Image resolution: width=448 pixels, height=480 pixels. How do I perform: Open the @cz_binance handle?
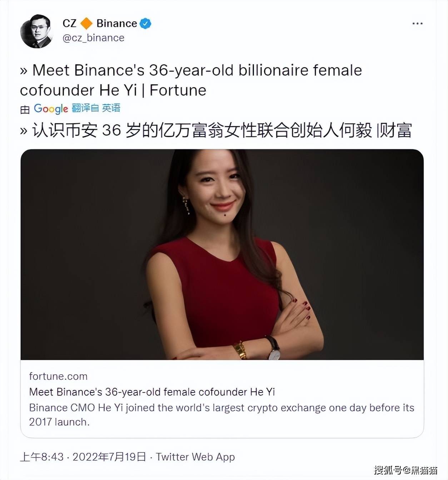94,37
